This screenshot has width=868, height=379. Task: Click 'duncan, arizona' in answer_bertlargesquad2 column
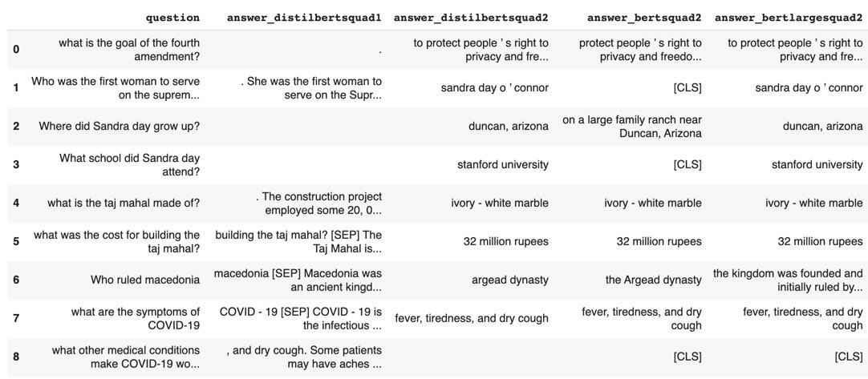pos(822,126)
